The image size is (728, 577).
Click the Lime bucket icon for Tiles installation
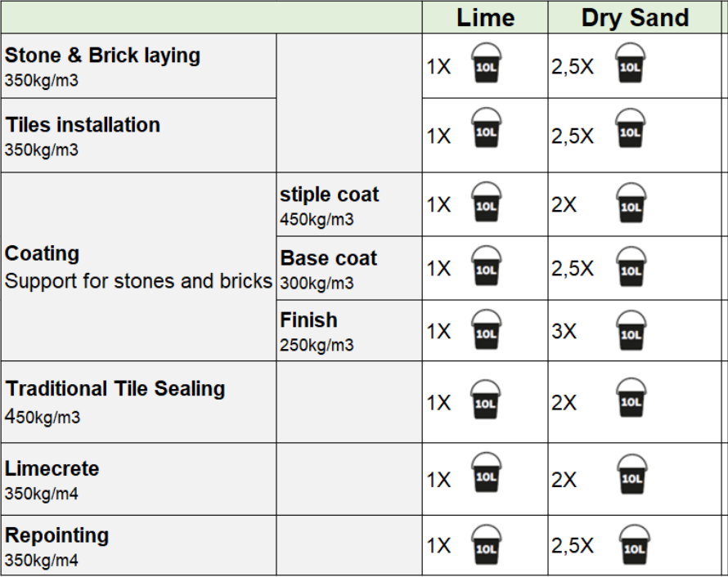(x=486, y=128)
